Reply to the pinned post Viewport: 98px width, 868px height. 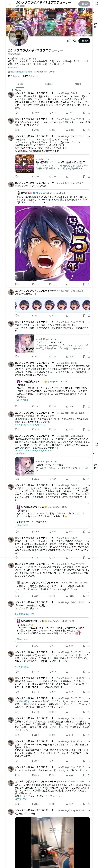[16, 113]
